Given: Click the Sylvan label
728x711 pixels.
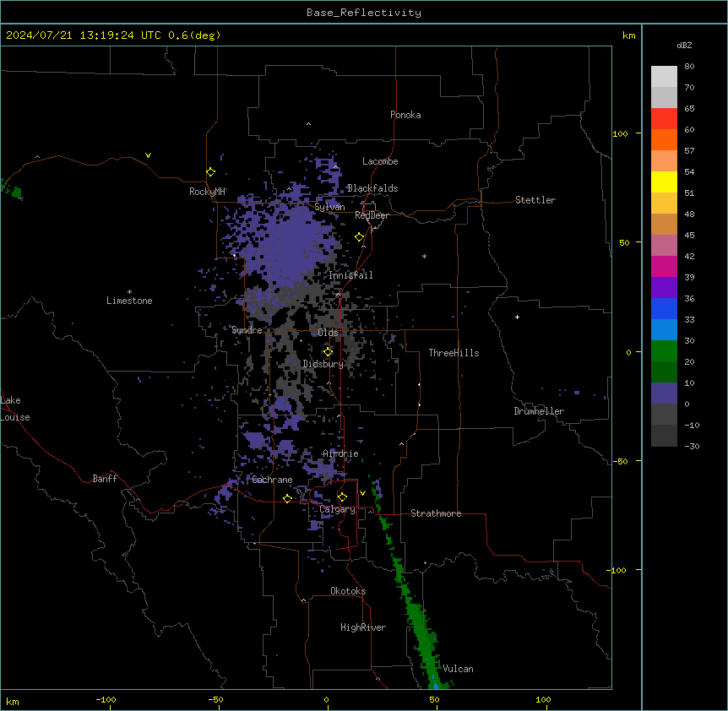Looking at the screenshot, I should tap(329, 207).
